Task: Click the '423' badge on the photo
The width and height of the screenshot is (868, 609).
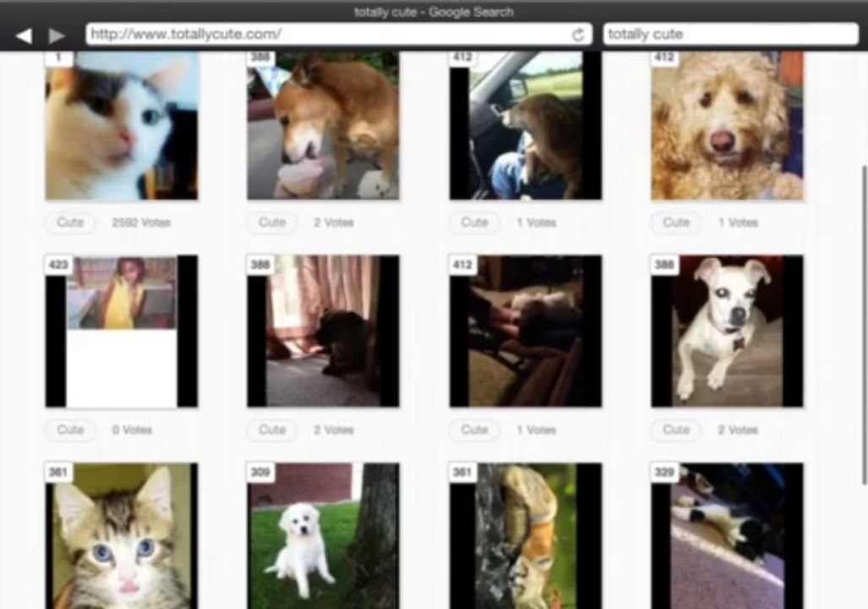Action: tap(58, 265)
